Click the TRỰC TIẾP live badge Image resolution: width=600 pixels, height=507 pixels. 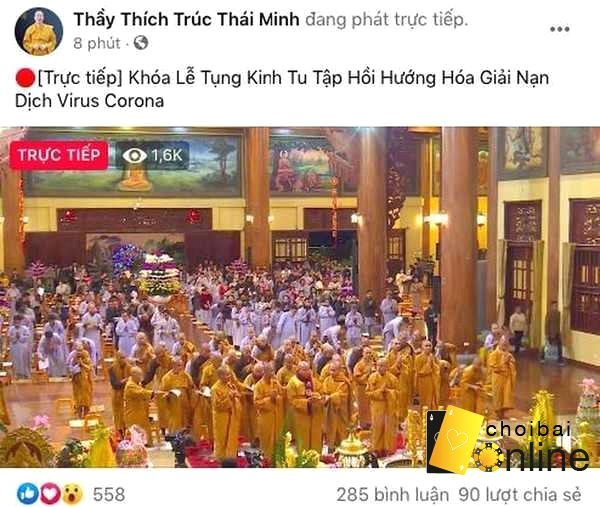click(x=59, y=155)
